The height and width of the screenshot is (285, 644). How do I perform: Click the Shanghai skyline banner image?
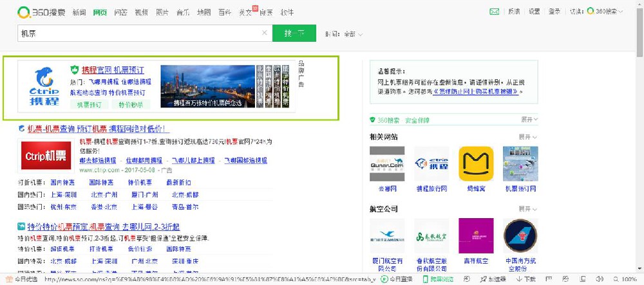(x=208, y=86)
